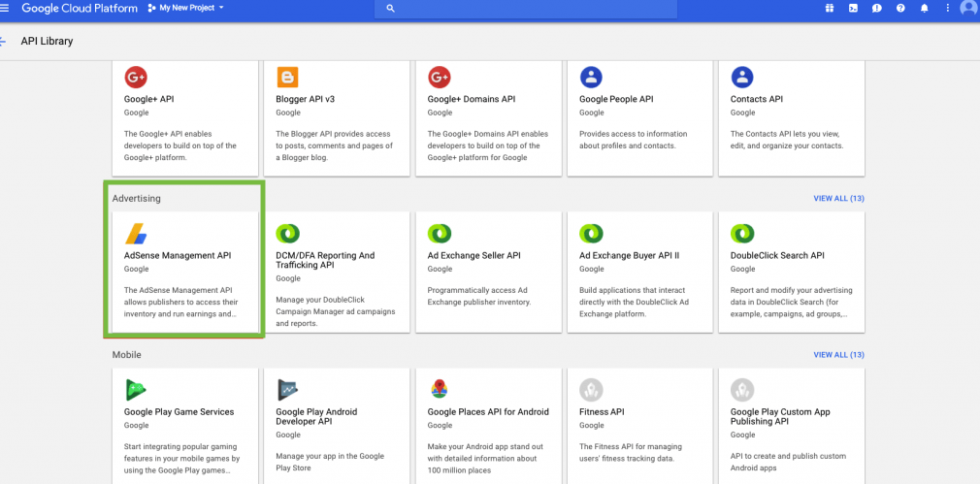The image size is (980, 484).
Task: Open the DoubleClick Search API card
Action: (x=791, y=272)
